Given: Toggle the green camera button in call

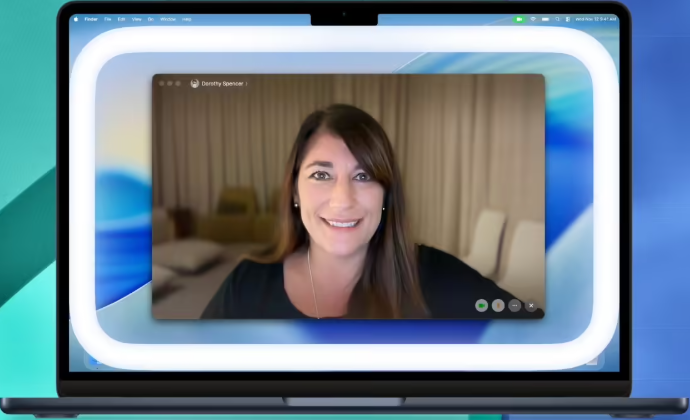Looking at the screenshot, I should [481, 306].
